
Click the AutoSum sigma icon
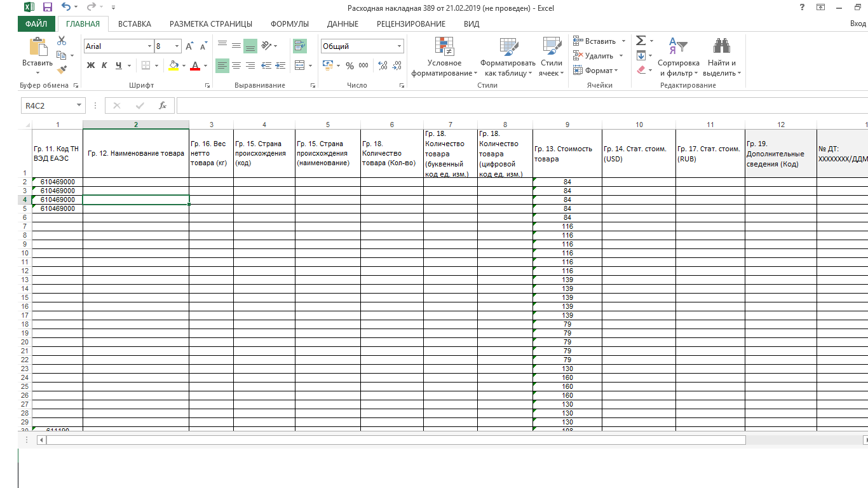coord(641,41)
